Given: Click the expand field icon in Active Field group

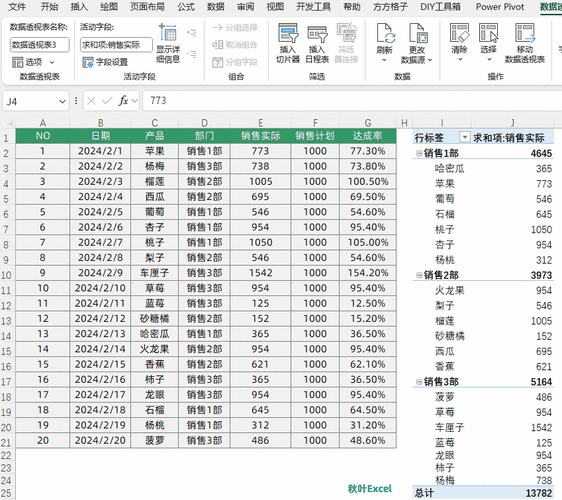Looking at the screenshot, I should coord(191,33).
